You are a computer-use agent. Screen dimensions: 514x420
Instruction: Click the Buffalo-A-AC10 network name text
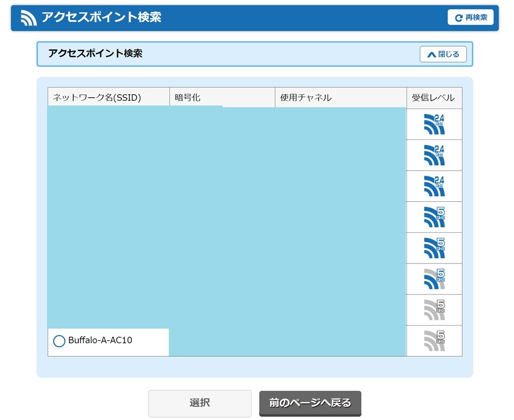pos(100,340)
